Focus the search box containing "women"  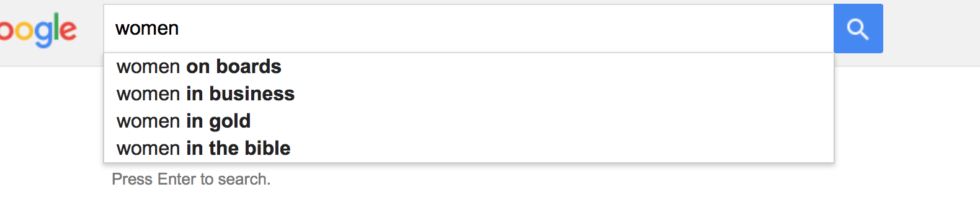(468, 28)
